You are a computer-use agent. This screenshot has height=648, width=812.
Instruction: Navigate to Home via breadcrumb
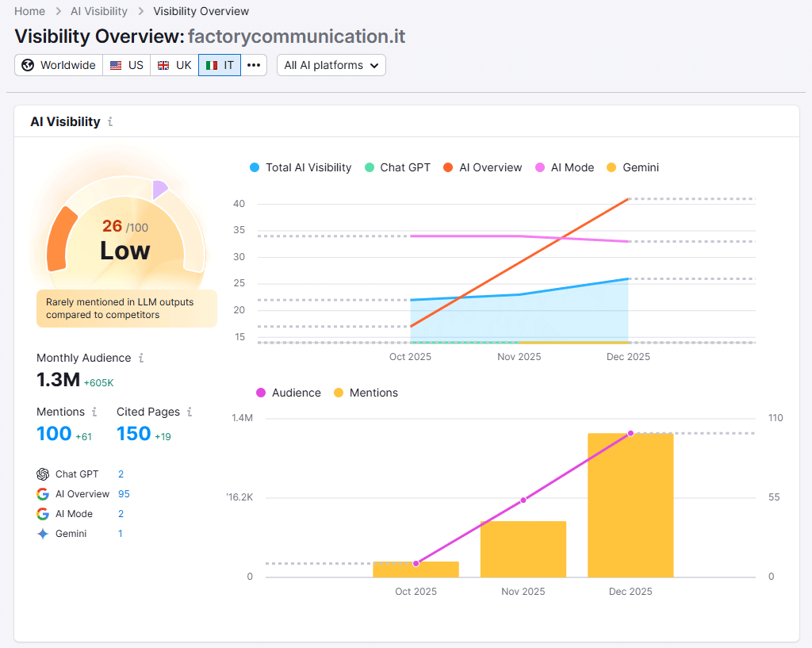pos(29,11)
